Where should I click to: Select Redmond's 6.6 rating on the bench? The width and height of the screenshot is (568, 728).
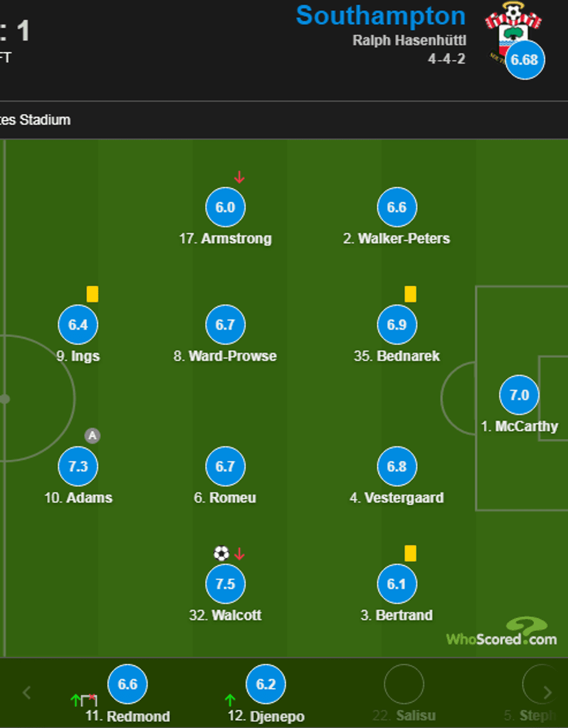pos(128,685)
